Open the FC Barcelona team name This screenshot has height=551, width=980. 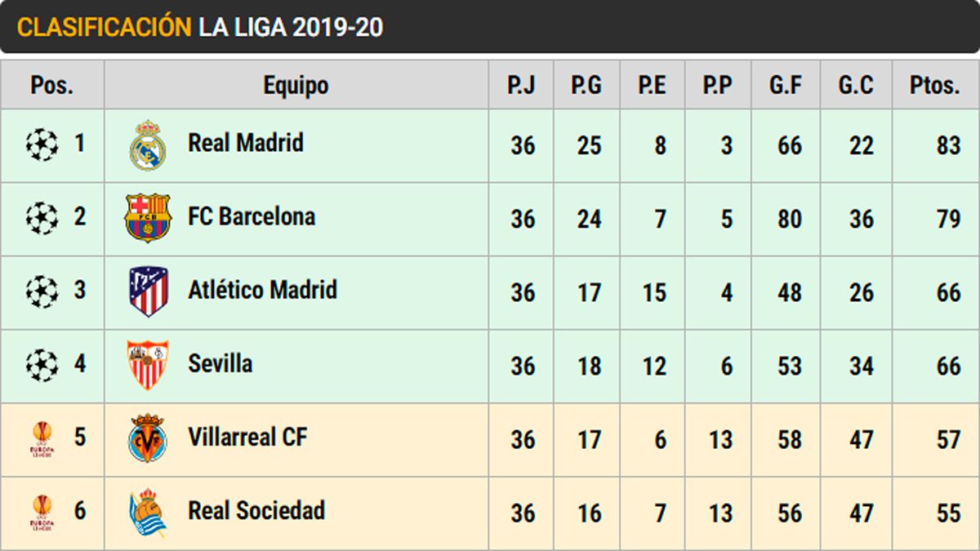pos(252,216)
